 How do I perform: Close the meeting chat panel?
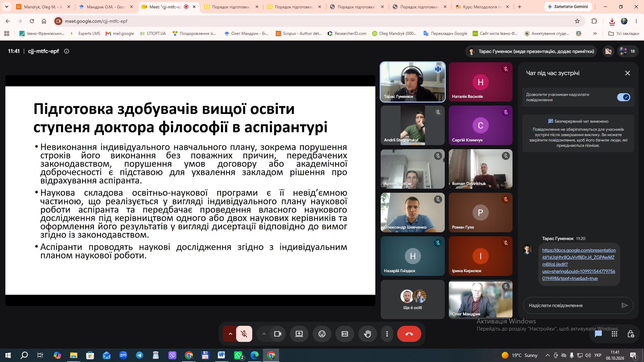(x=628, y=73)
